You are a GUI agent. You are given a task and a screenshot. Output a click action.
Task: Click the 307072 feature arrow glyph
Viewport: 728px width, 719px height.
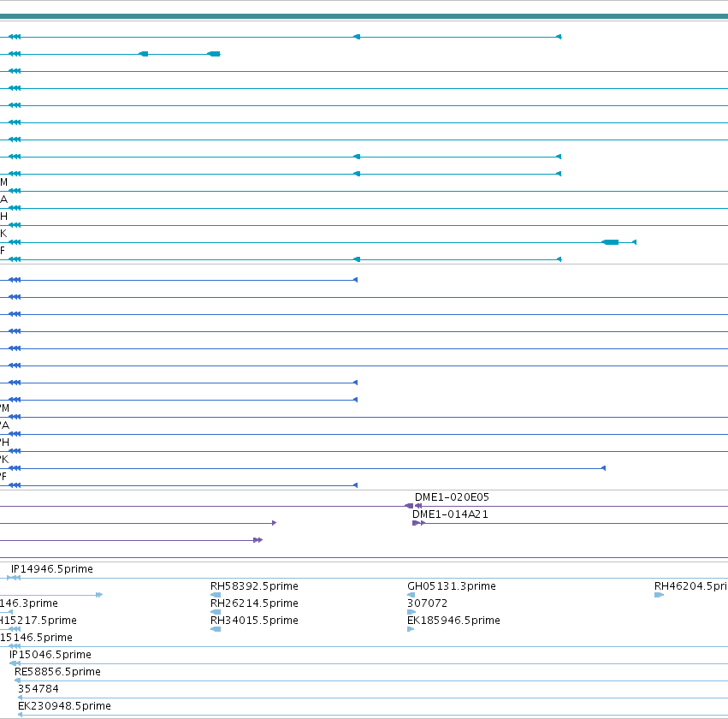(411, 612)
